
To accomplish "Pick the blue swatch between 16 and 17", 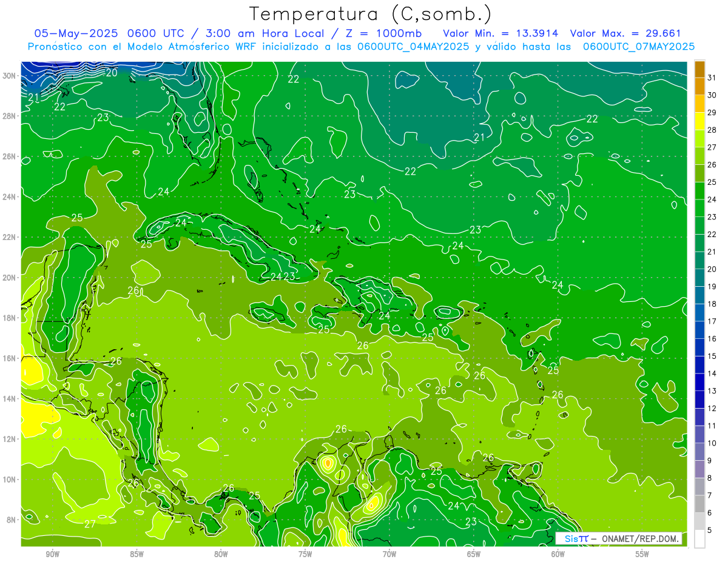I will click(699, 330).
